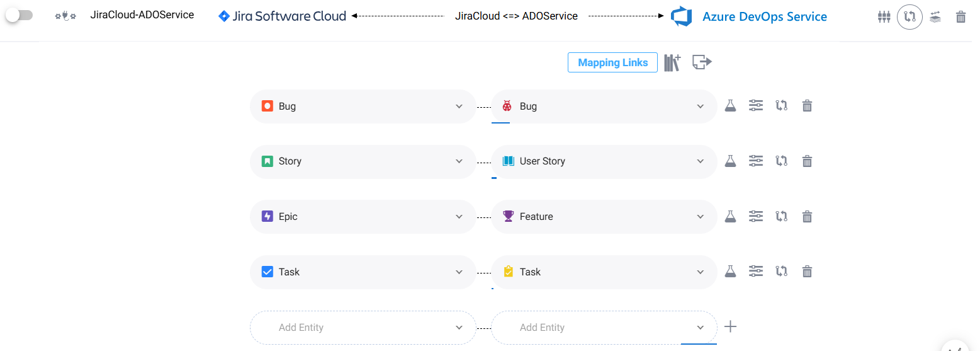980x351 pixels.
Task: Open field mapping sliders for Story row
Action: pos(756,161)
